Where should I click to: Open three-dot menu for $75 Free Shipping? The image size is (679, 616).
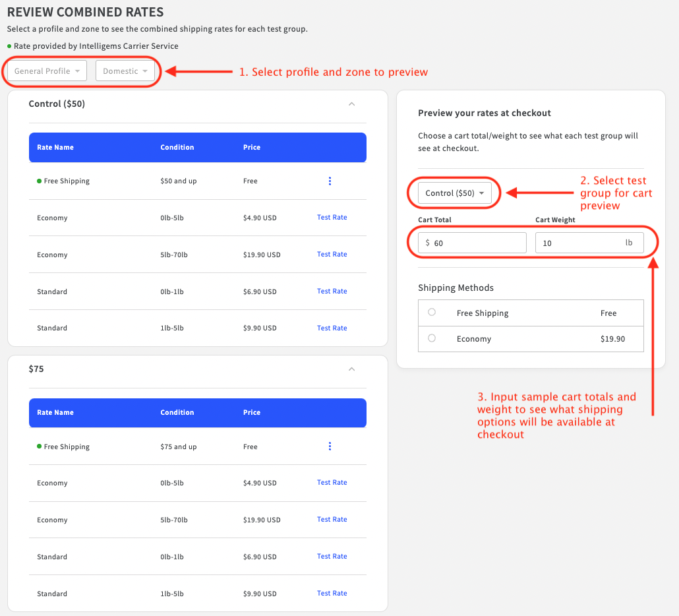pyautogui.click(x=330, y=447)
